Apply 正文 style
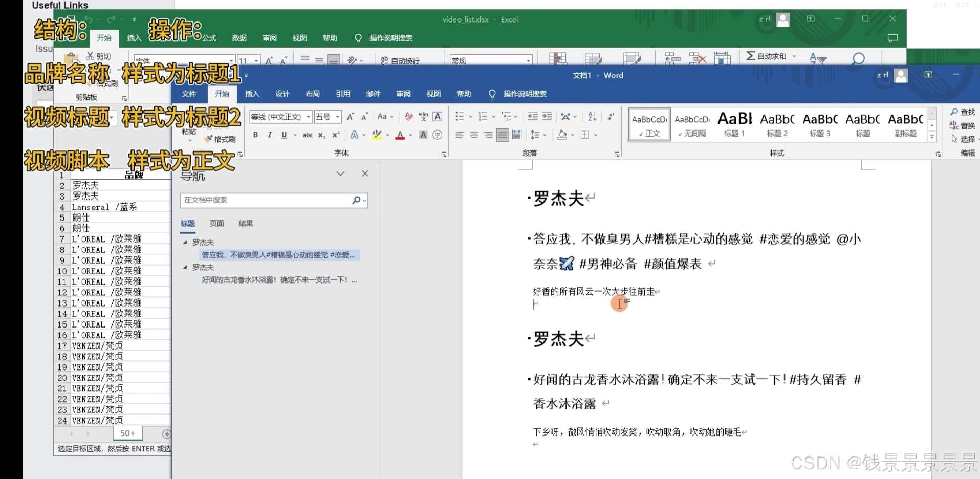This screenshot has width=980, height=479. point(649,124)
